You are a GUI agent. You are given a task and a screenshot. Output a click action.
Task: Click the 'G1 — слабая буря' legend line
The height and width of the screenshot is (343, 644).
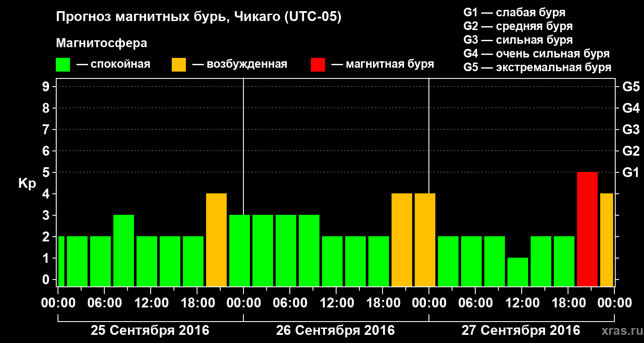pos(514,12)
